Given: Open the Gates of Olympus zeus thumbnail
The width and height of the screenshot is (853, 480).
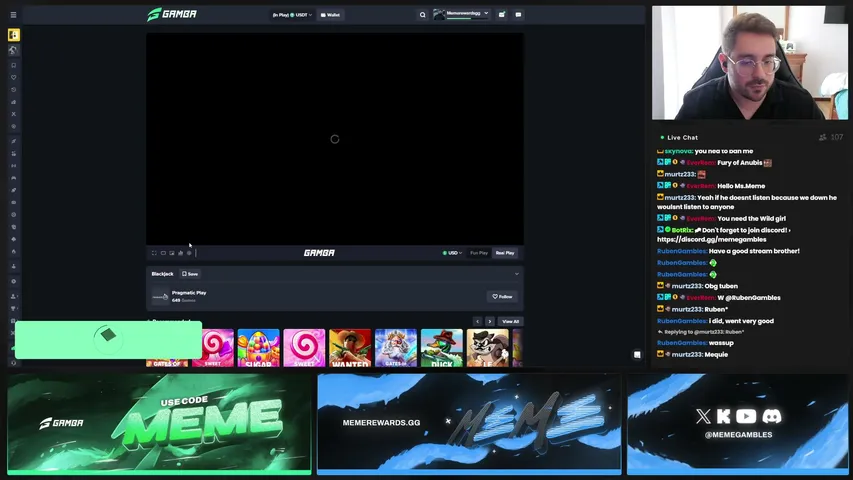Looking at the screenshot, I should tap(396, 348).
